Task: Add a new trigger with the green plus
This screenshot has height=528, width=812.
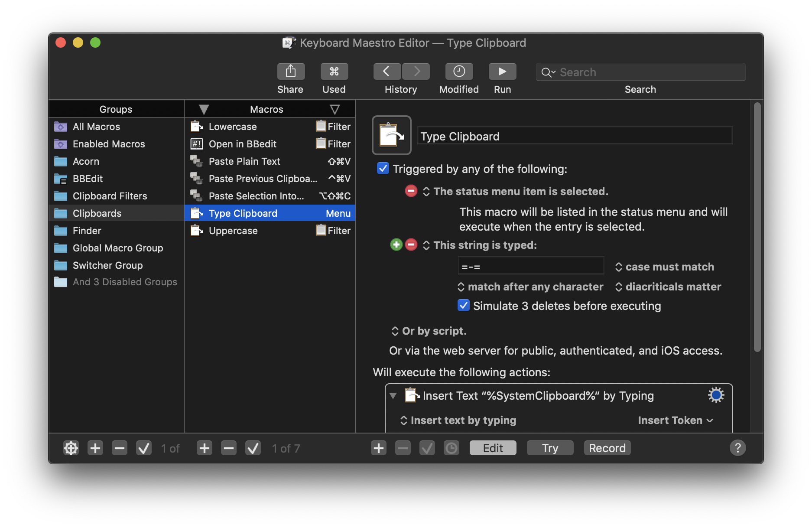Action: [x=396, y=244]
